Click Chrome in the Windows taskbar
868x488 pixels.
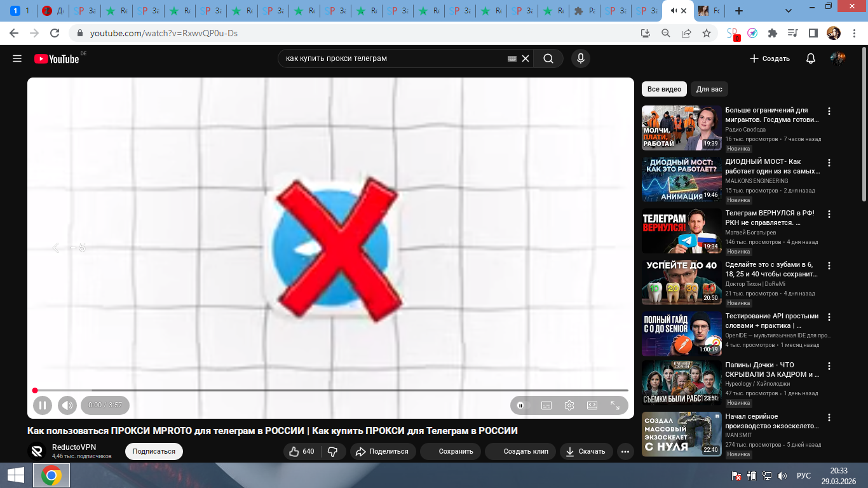[x=51, y=475]
